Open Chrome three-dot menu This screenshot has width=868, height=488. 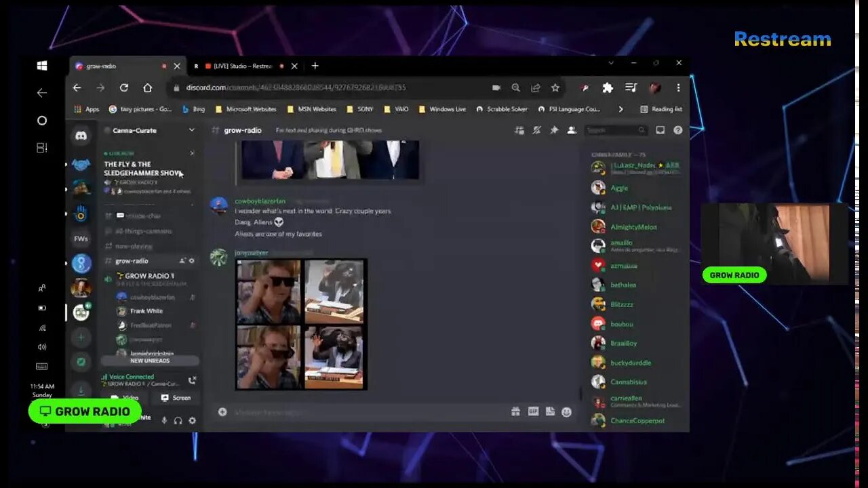pyautogui.click(x=678, y=87)
